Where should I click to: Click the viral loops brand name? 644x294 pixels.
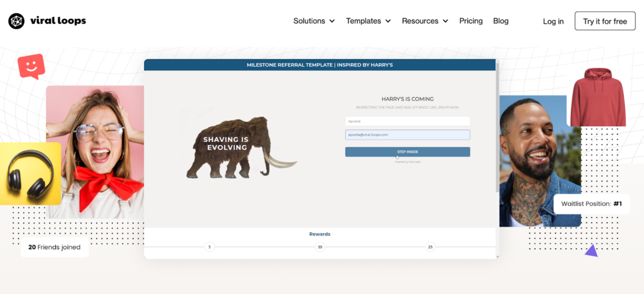pyautogui.click(x=58, y=21)
